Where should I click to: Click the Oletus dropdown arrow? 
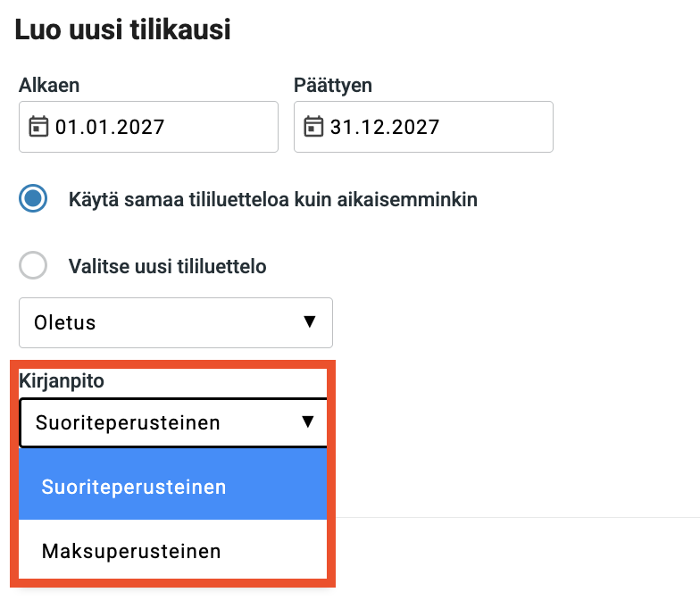pyautogui.click(x=310, y=322)
